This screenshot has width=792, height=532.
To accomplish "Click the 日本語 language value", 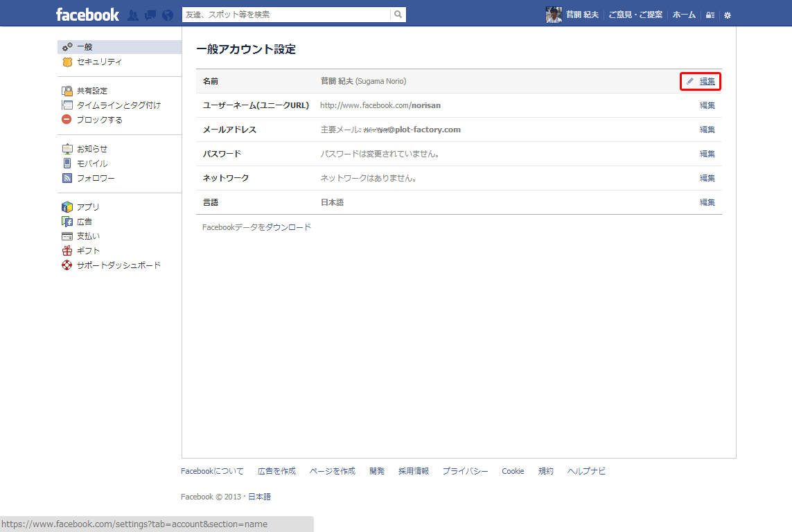I will [x=332, y=202].
